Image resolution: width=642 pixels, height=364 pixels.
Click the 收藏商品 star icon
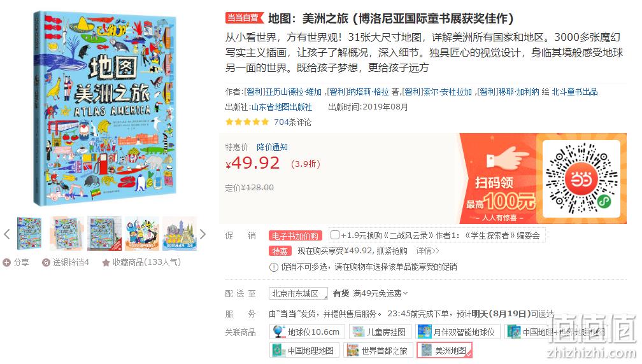coord(106,263)
